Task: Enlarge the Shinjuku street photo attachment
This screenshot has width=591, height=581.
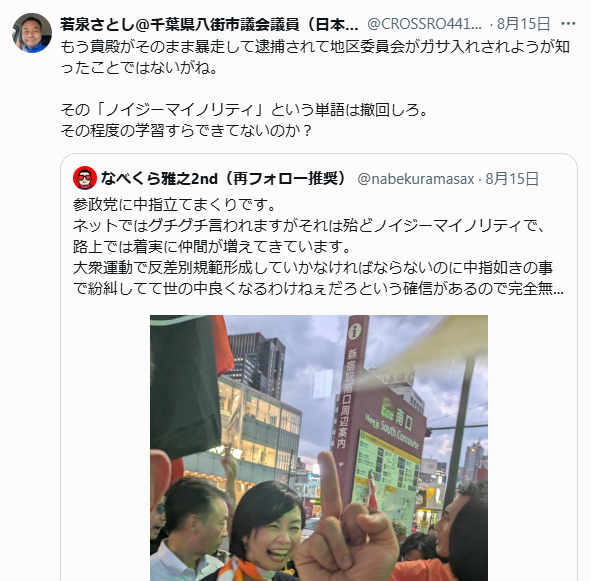Action: (x=318, y=448)
